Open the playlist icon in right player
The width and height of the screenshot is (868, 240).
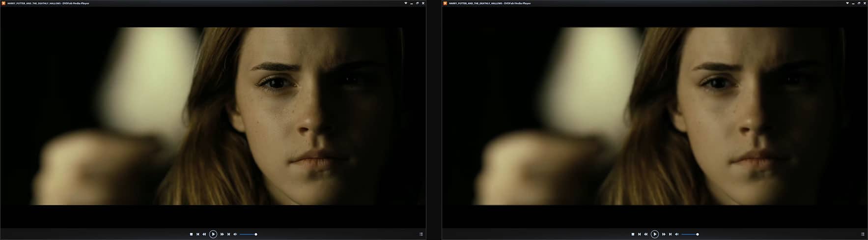tap(863, 234)
